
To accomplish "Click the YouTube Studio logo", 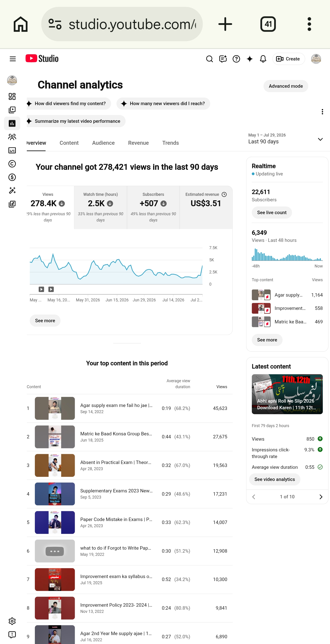I will [42, 58].
